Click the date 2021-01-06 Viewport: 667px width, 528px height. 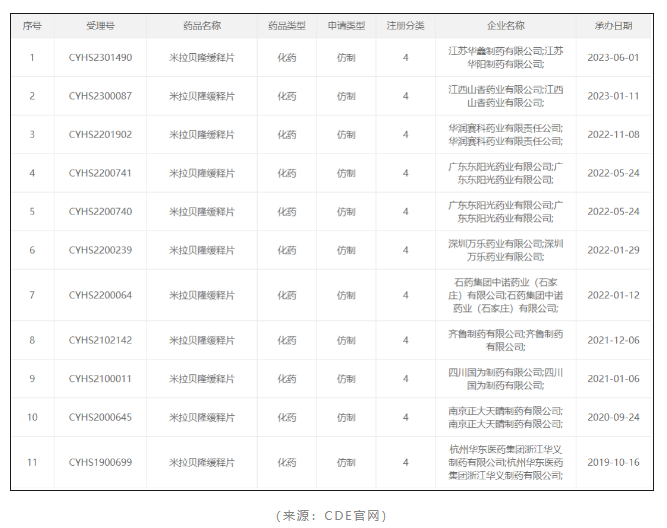(x=613, y=379)
